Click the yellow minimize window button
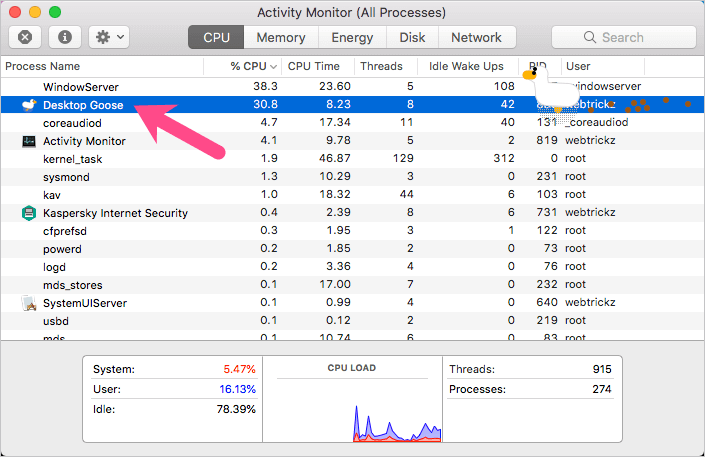 pyautogui.click(x=35, y=12)
